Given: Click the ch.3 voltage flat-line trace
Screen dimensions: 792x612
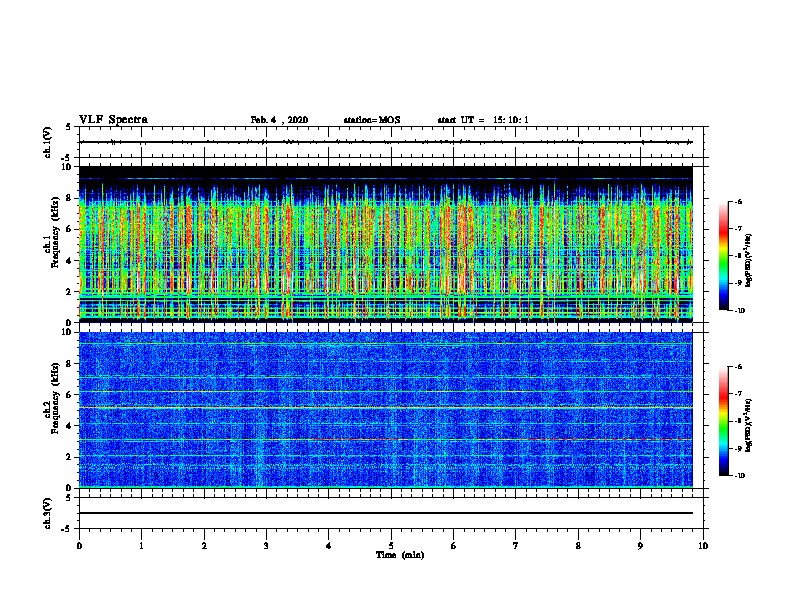Looking at the screenshot, I should pyautogui.click(x=386, y=513).
